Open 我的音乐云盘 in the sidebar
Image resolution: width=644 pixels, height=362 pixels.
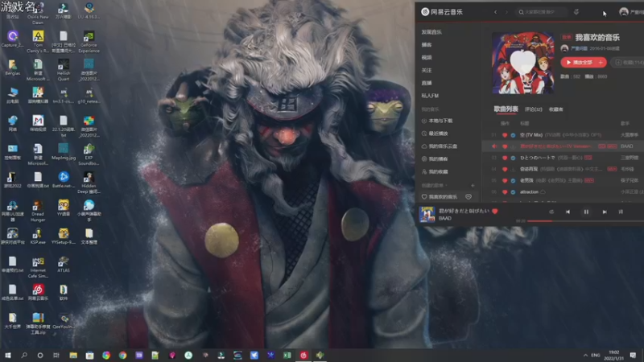pos(439,146)
